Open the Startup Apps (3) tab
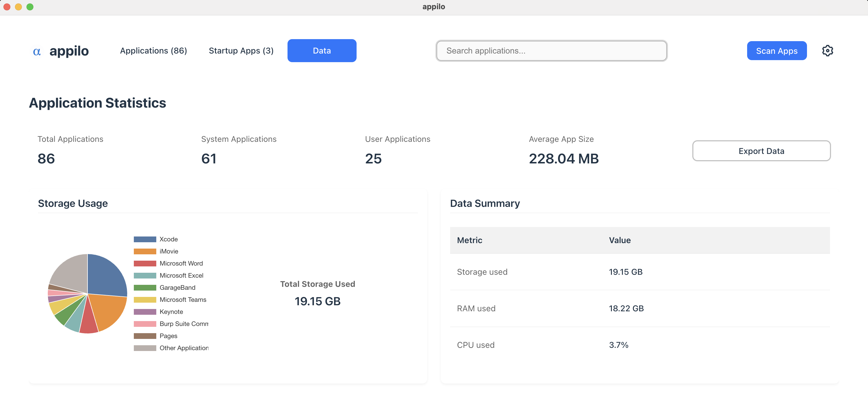The height and width of the screenshot is (393, 868). pyautogui.click(x=241, y=51)
